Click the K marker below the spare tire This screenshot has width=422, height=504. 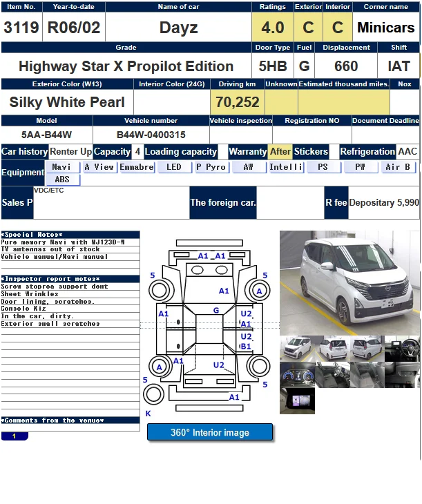pyautogui.click(x=148, y=414)
